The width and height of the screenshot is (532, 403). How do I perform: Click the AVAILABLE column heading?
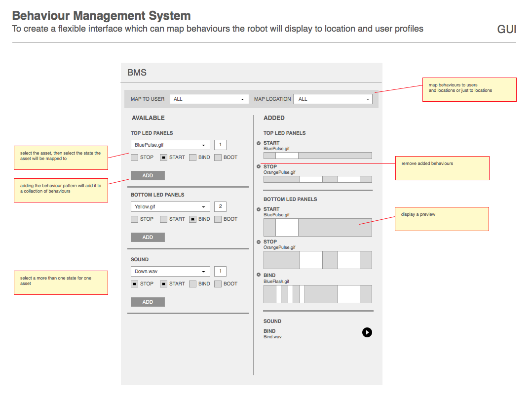[148, 118]
